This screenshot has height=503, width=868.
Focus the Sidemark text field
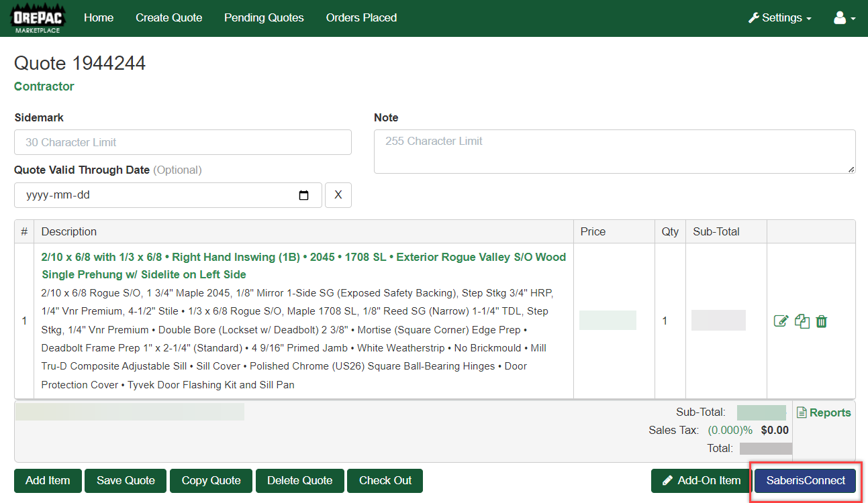coord(183,142)
